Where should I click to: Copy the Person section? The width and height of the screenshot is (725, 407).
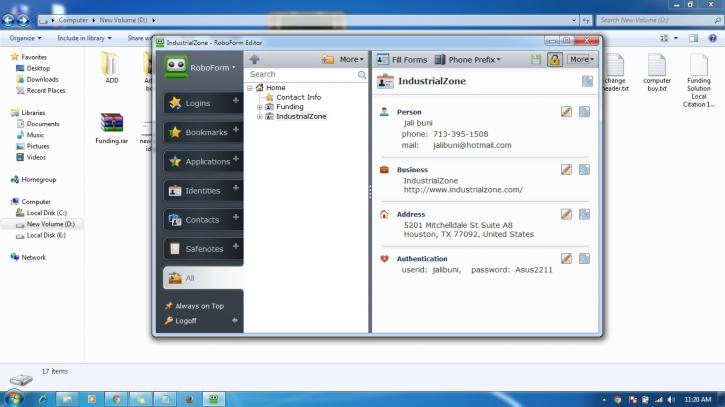click(584, 111)
